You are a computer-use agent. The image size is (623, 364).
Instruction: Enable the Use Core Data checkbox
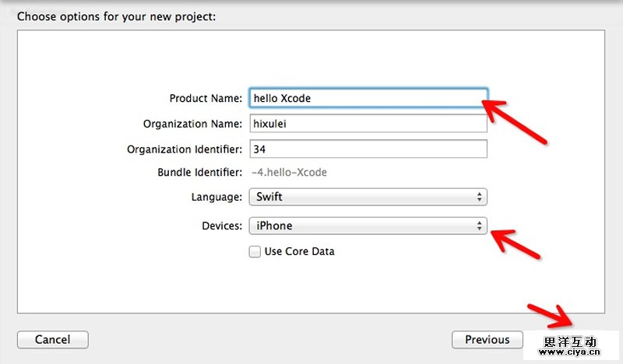click(x=255, y=251)
